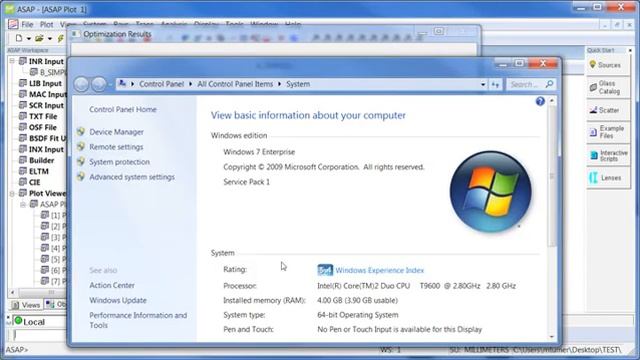Click the Control Panel breadcrumb
This screenshot has height=360, width=640.
(162, 84)
